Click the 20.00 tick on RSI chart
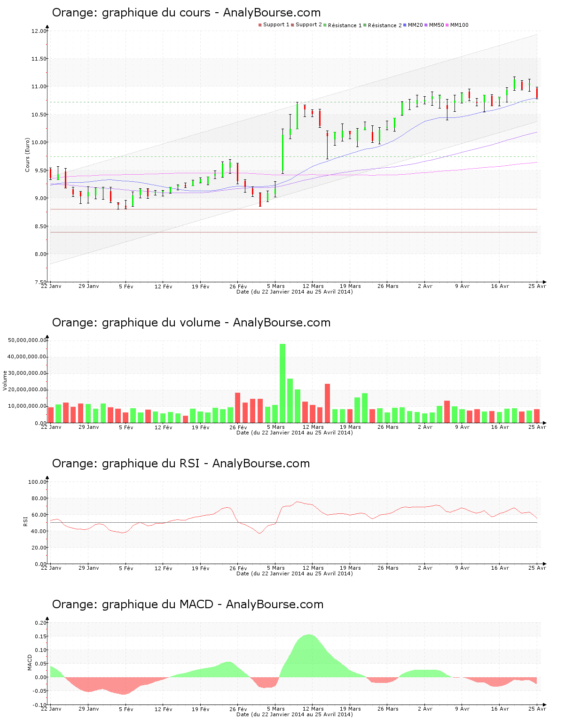The height and width of the screenshot is (728, 564). (x=39, y=548)
